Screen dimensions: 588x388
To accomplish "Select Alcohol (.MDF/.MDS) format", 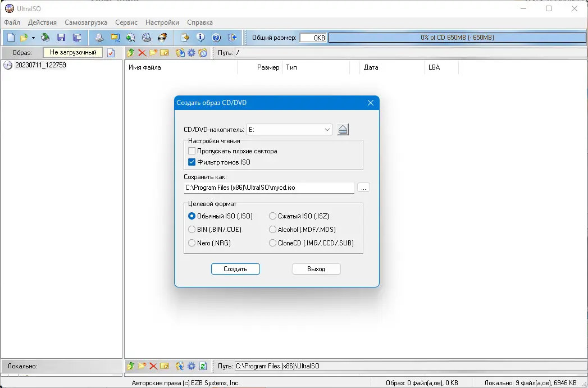I will (x=272, y=230).
